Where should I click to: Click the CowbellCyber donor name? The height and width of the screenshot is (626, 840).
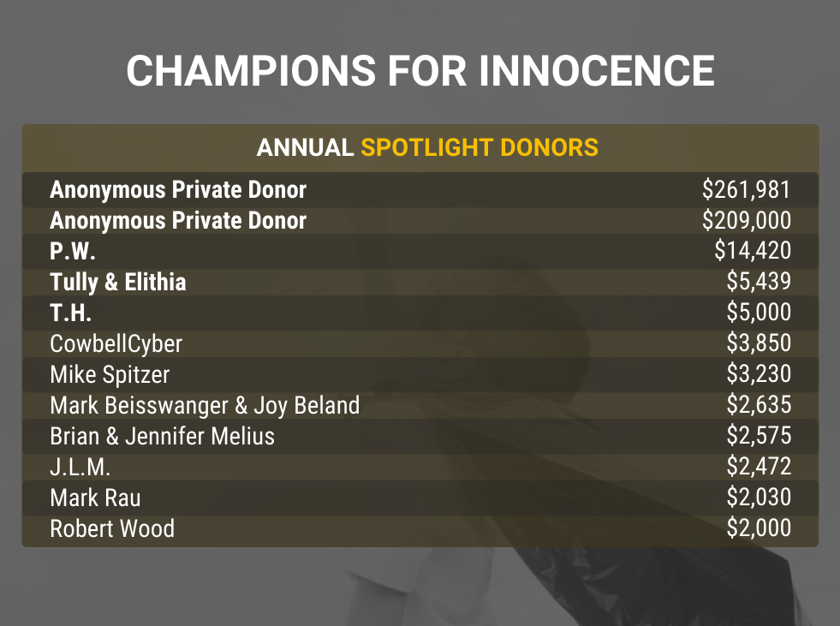pos(116,344)
